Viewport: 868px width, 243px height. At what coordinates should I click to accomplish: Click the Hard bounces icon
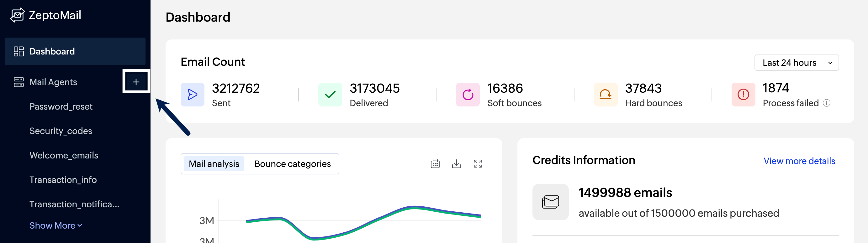point(606,95)
